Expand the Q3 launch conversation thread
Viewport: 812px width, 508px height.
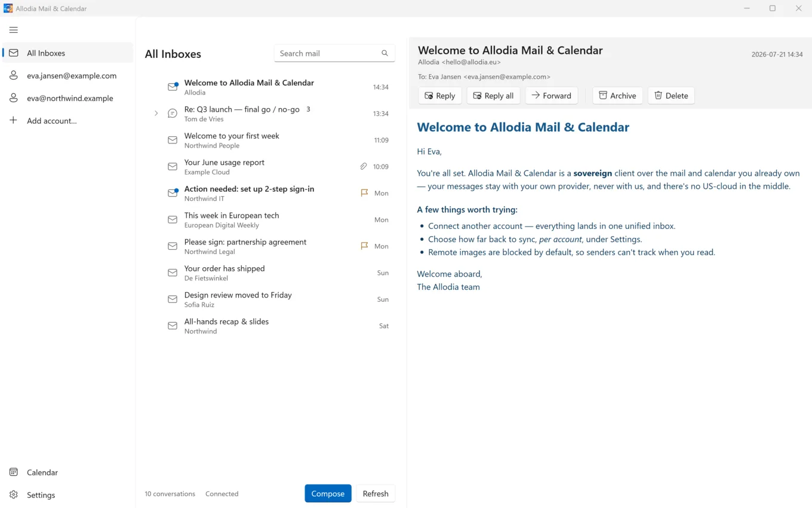[x=156, y=114]
